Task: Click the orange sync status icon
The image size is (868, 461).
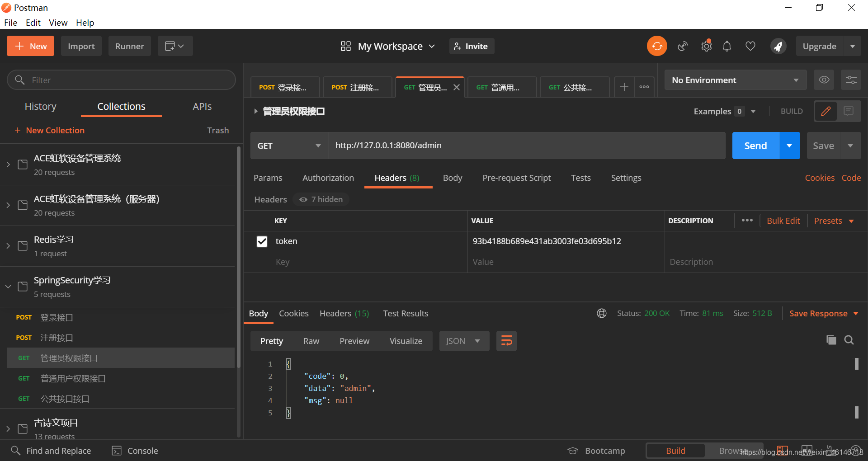Action: pyautogui.click(x=657, y=46)
